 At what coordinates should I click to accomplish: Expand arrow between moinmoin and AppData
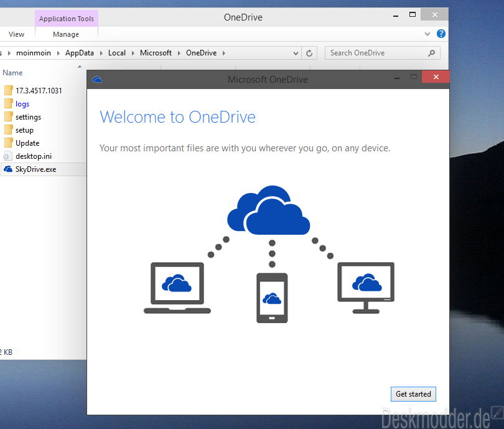coord(58,53)
